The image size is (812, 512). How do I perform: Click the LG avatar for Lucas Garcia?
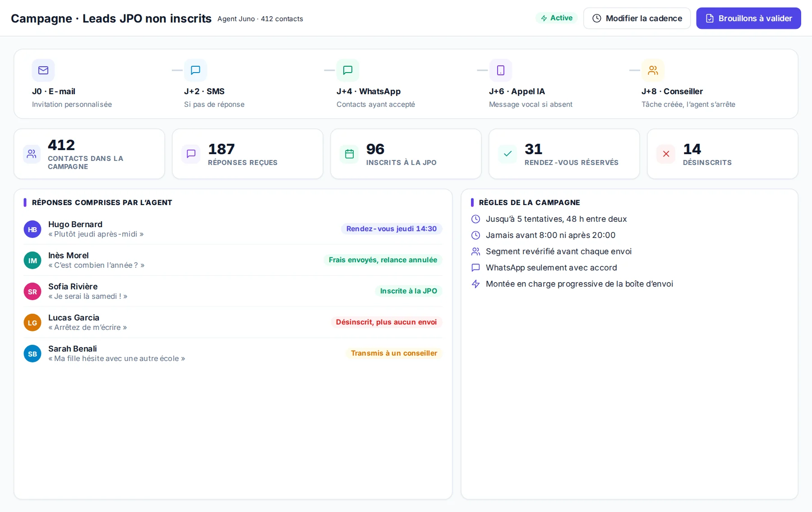click(x=32, y=323)
